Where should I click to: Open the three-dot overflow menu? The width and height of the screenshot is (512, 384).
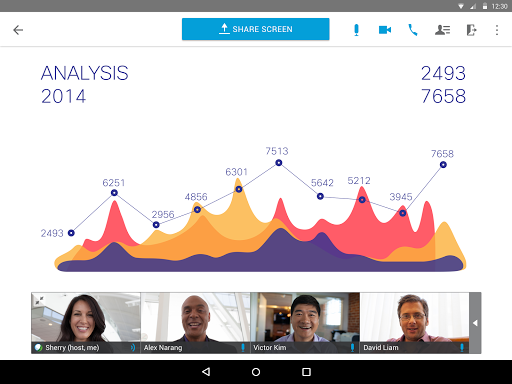[497, 30]
